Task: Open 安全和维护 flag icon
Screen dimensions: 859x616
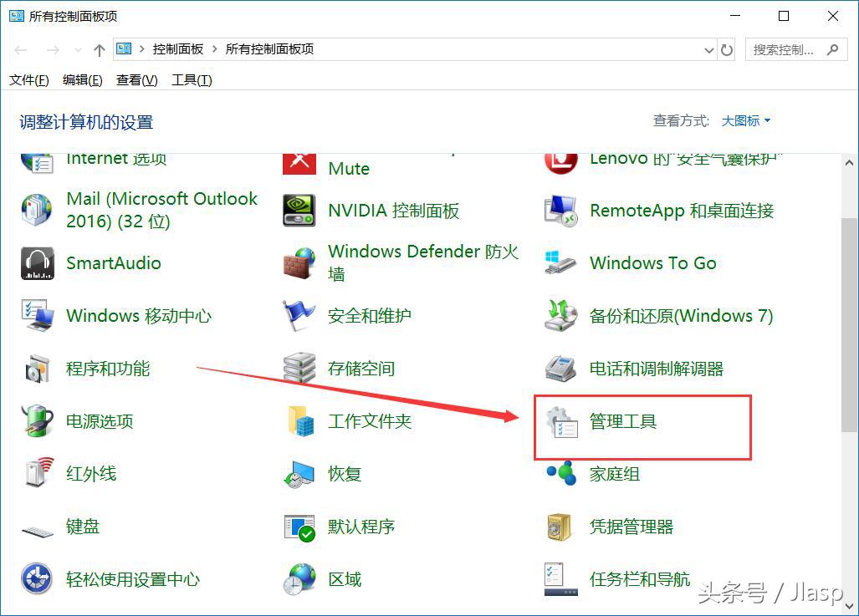Action: 299,315
